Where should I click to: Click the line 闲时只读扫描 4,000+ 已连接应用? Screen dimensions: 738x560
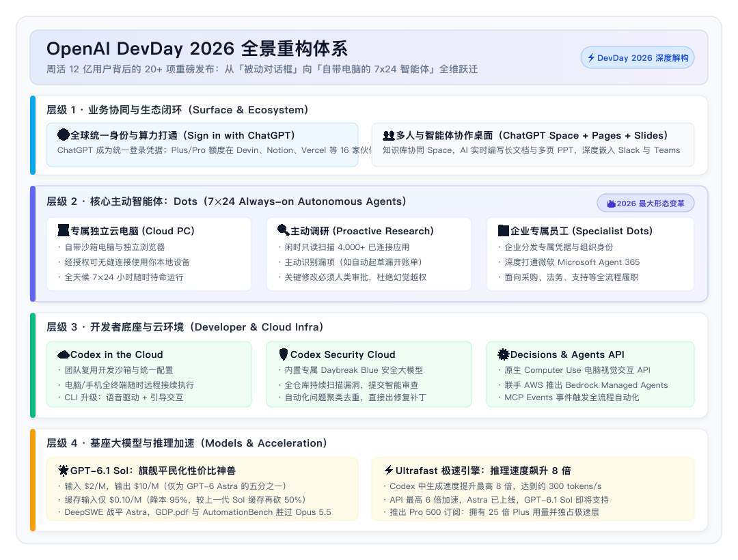(x=344, y=247)
